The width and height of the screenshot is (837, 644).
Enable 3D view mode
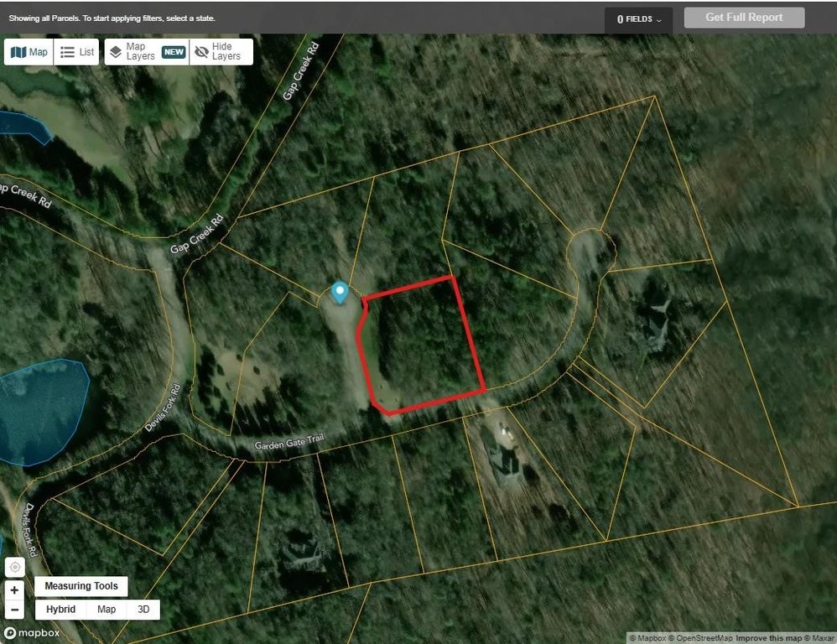click(x=143, y=610)
